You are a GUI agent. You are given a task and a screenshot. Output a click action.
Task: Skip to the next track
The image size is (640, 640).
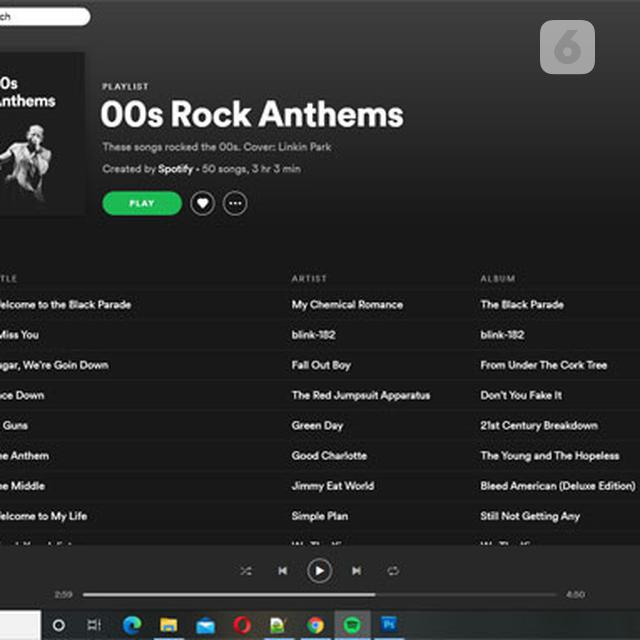click(356, 571)
